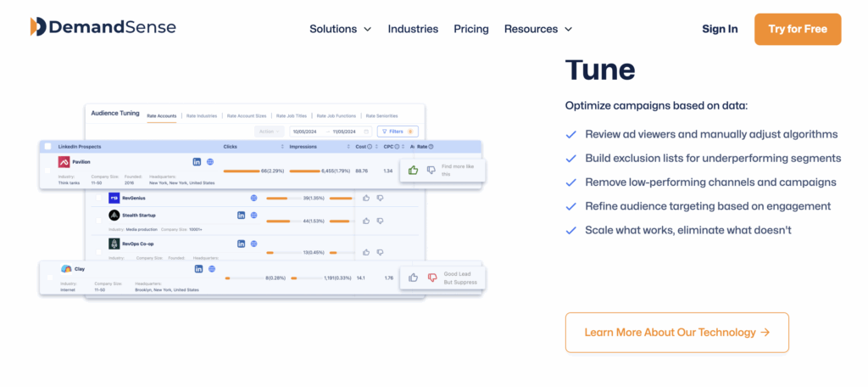Open Stealth Startup LinkedIn icon

pyautogui.click(x=241, y=215)
